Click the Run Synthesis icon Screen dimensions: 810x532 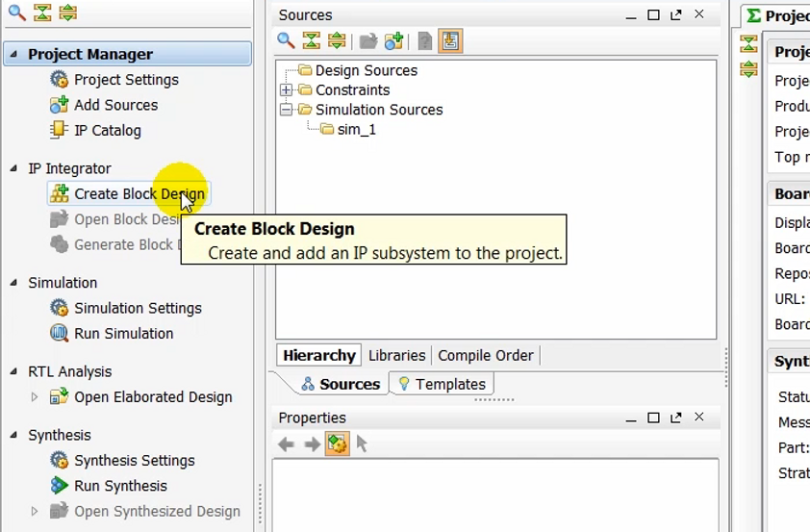60,486
